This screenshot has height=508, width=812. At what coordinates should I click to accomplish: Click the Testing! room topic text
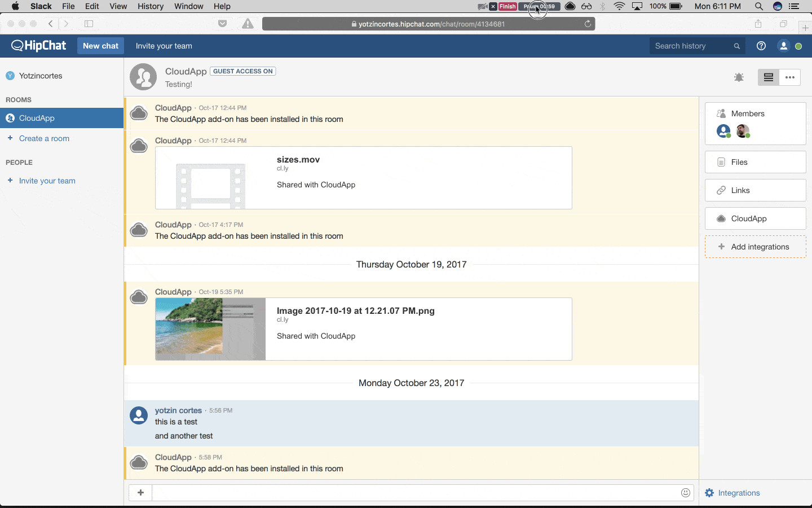click(179, 84)
